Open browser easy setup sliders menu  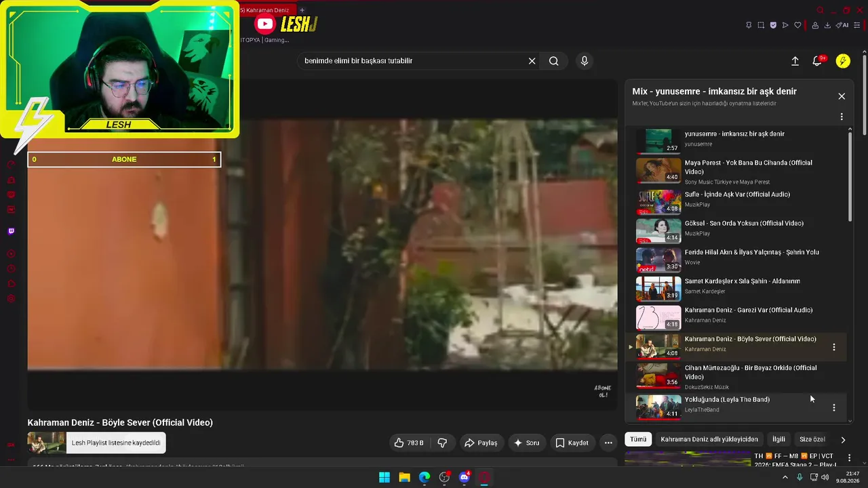pos(858,25)
